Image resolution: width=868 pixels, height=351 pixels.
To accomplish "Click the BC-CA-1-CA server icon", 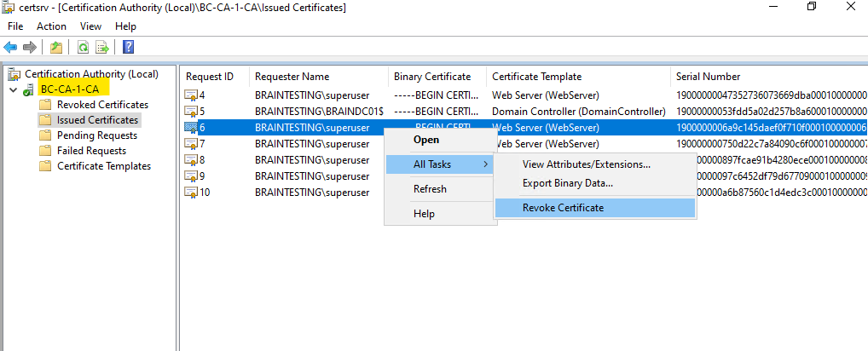I will click(x=28, y=89).
